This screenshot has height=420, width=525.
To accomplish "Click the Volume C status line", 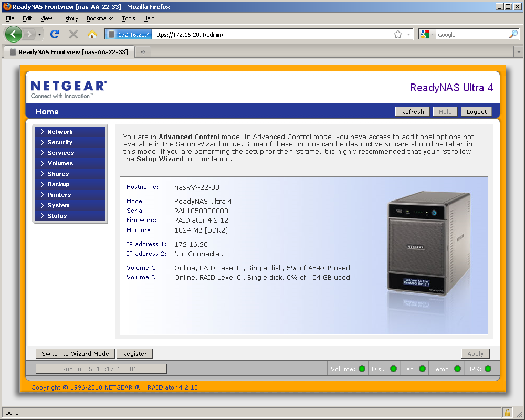I will click(262, 268).
